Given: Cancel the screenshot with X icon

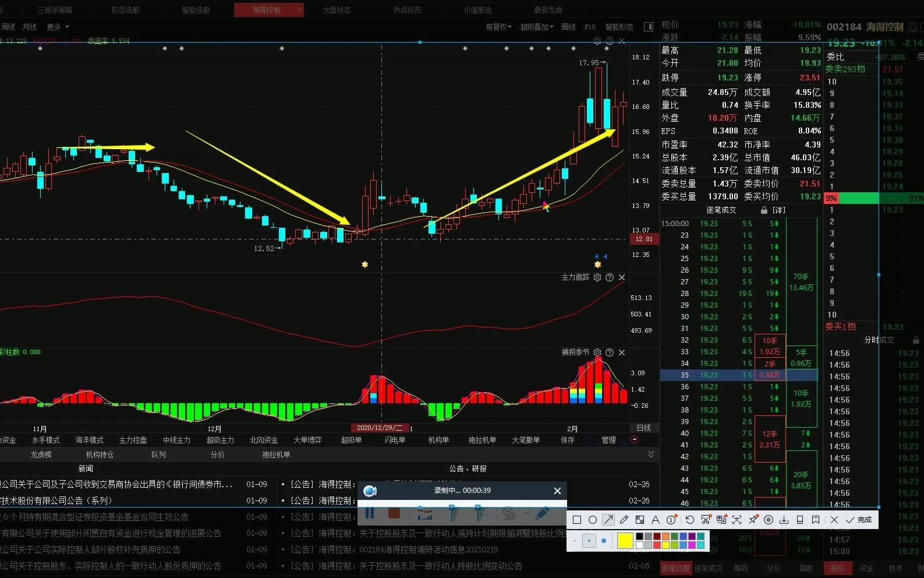Looking at the screenshot, I should point(834,520).
